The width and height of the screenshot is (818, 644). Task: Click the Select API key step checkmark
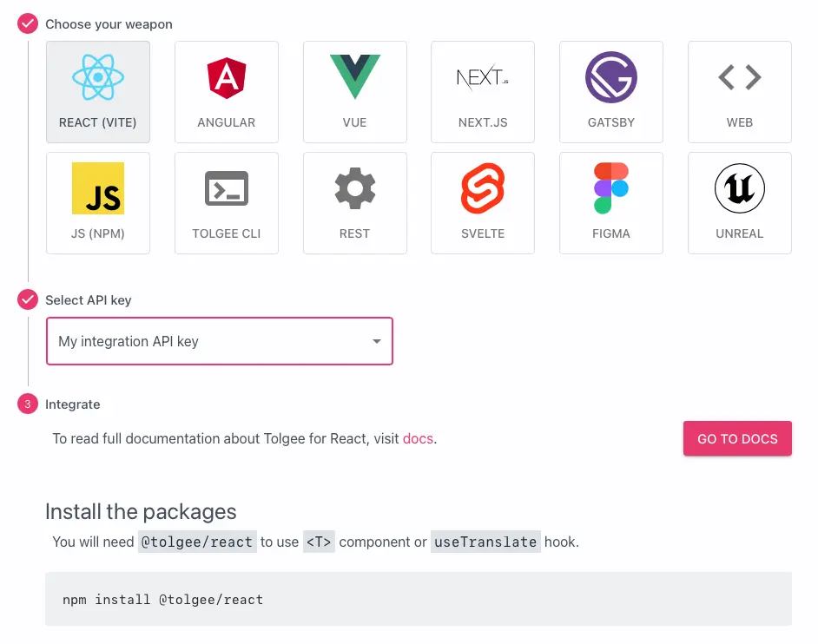(28, 300)
